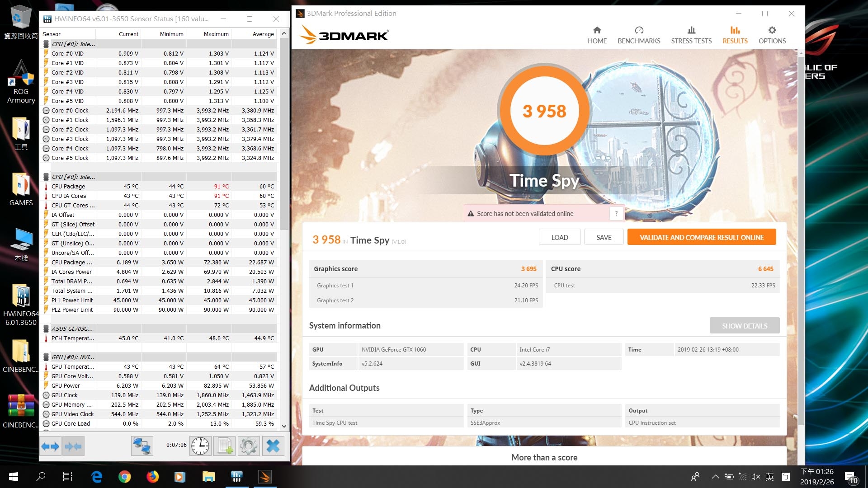Launch Google Chrome from taskbar
This screenshot has height=488, width=868.
[x=125, y=477]
